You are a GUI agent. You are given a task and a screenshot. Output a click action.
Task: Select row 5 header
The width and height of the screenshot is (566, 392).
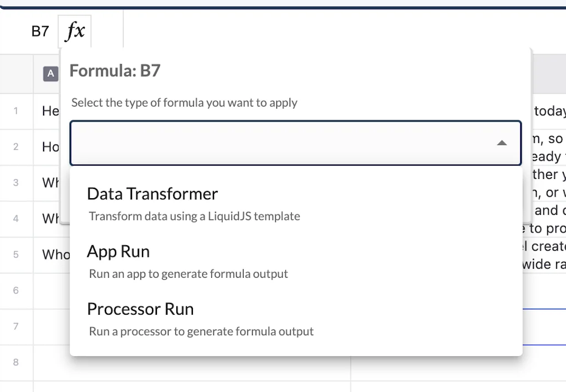pos(16,255)
